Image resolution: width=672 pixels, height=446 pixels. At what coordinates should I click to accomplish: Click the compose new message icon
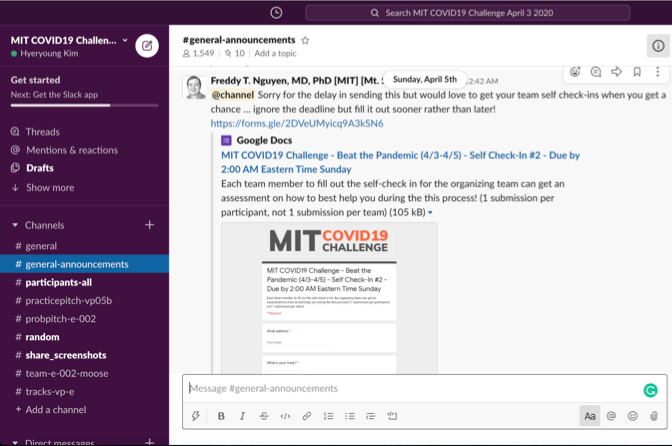pos(147,45)
